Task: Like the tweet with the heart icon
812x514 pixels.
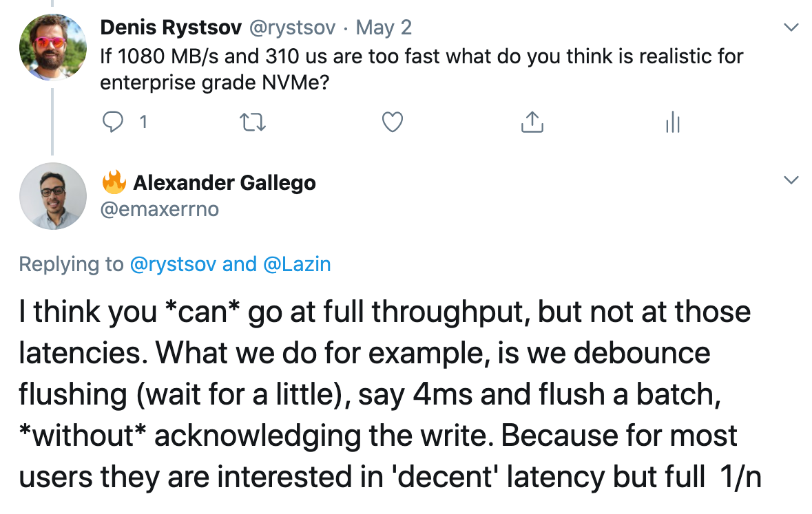Action: [392, 122]
